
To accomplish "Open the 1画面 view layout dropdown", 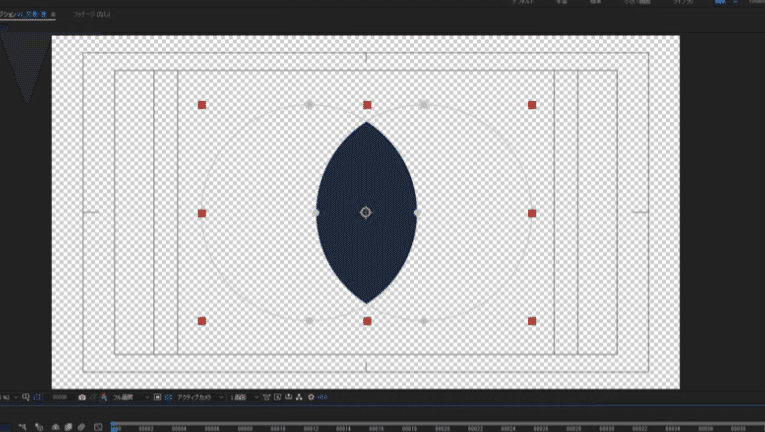I will 244,397.
